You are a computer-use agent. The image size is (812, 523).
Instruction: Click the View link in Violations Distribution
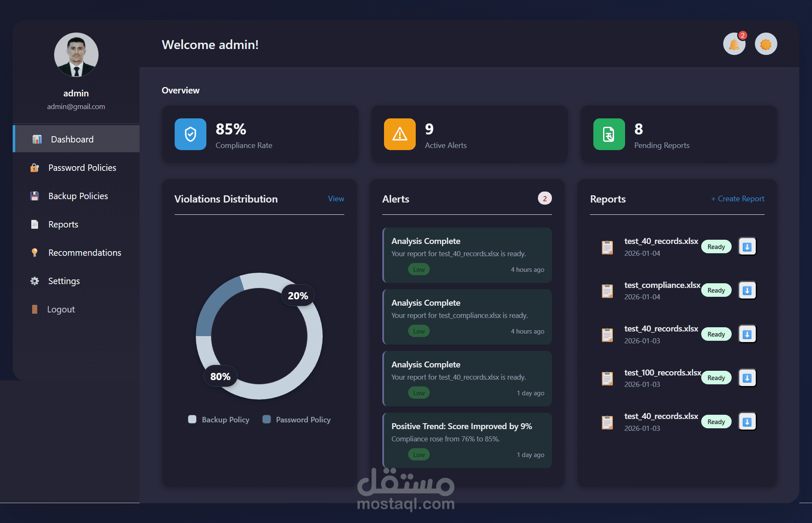[x=336, y=199]
